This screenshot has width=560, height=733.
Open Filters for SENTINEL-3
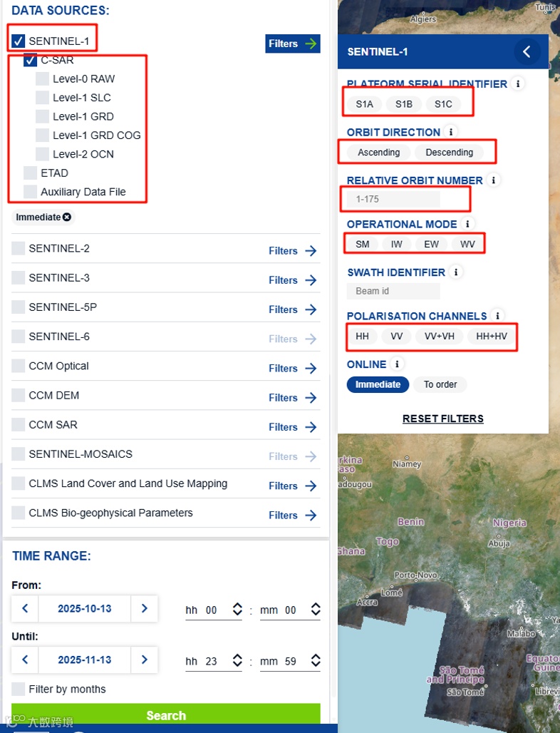pos(293,280)
